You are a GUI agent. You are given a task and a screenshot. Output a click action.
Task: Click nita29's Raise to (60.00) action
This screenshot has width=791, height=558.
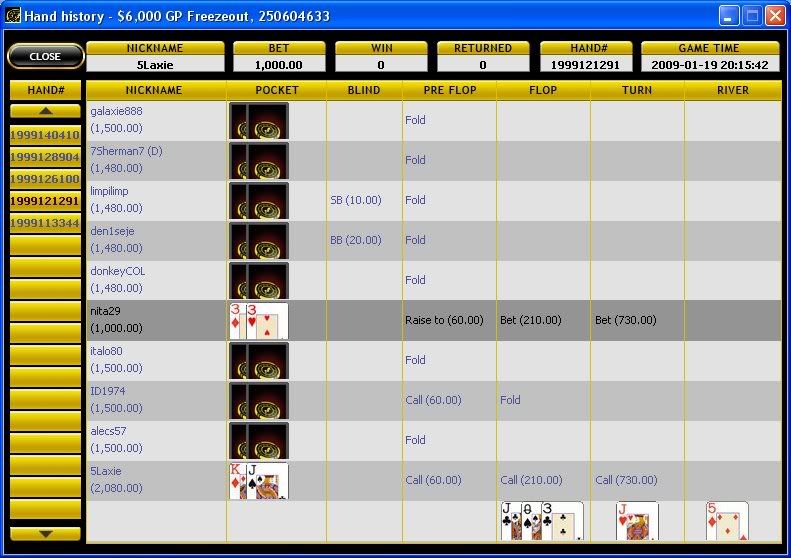coord(444,320)
